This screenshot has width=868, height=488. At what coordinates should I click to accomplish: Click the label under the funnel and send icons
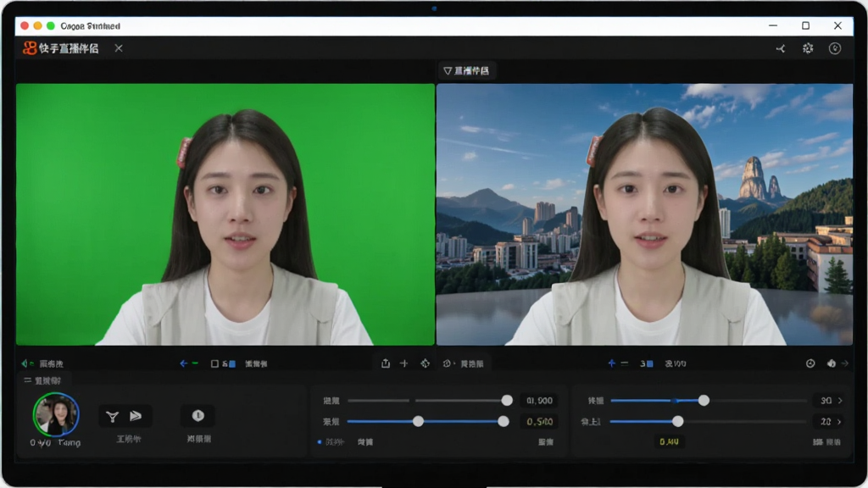point(129,439)
